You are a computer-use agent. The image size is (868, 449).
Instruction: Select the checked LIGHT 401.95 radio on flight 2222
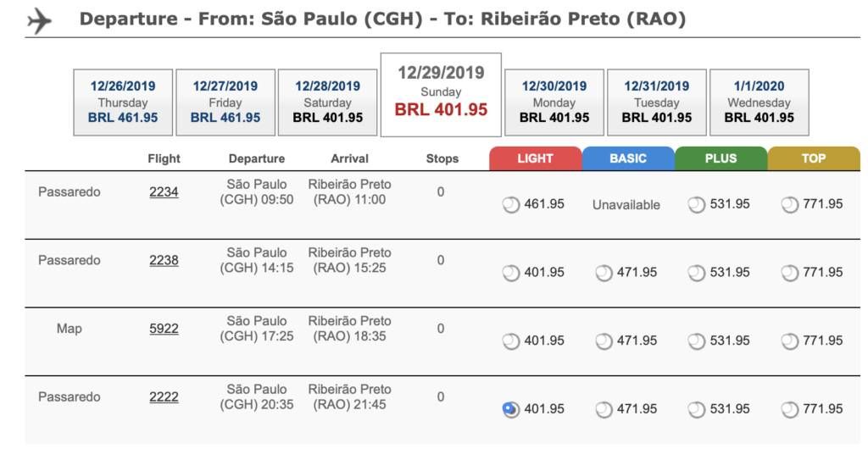click(x=510, y=410)
